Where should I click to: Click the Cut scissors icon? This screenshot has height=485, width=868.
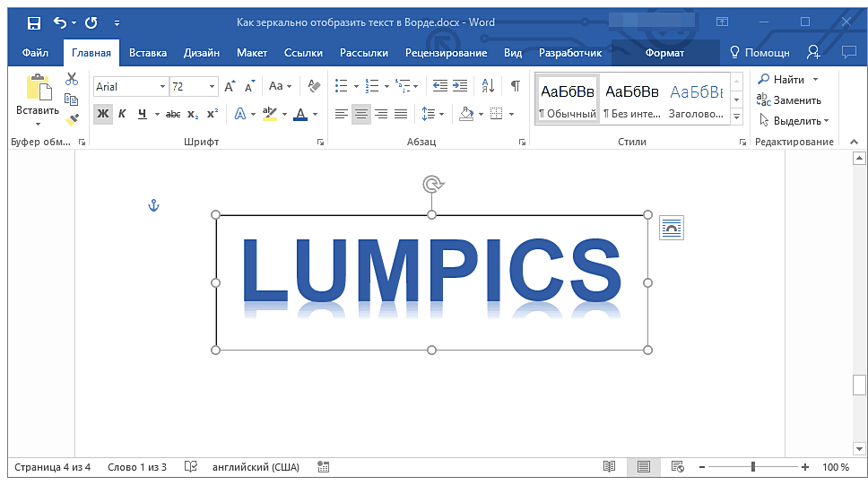point(73,79)
